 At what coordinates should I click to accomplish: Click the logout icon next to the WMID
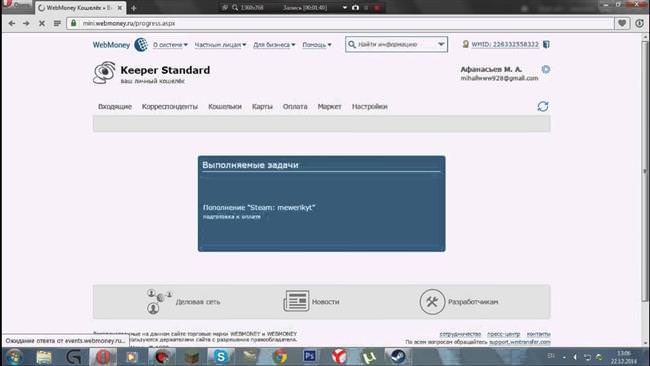(x=546, y=44)
